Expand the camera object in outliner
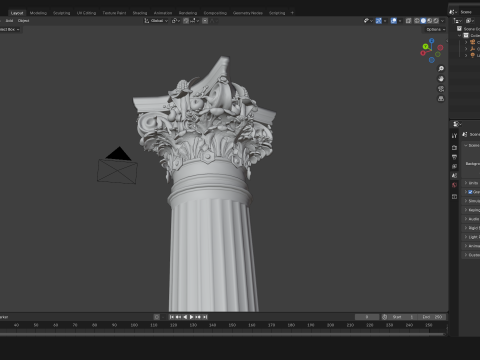This screenshot has height=360, width=480. [466, 42]
